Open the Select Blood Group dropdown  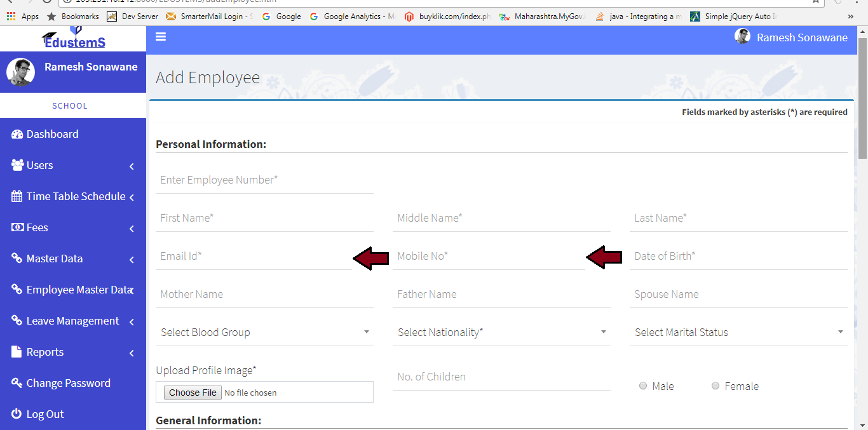tap(264, 332)
